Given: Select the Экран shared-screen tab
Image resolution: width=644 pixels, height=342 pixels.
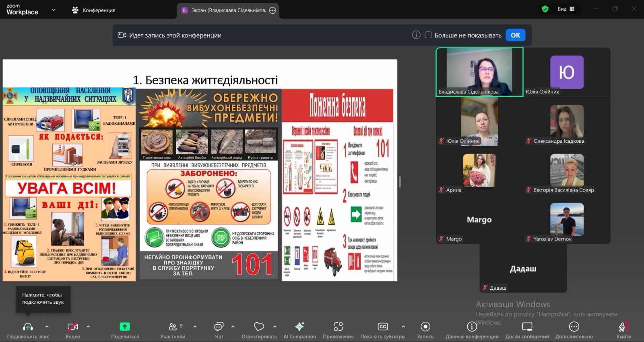Looking at the screenshot, I should 228,10.
